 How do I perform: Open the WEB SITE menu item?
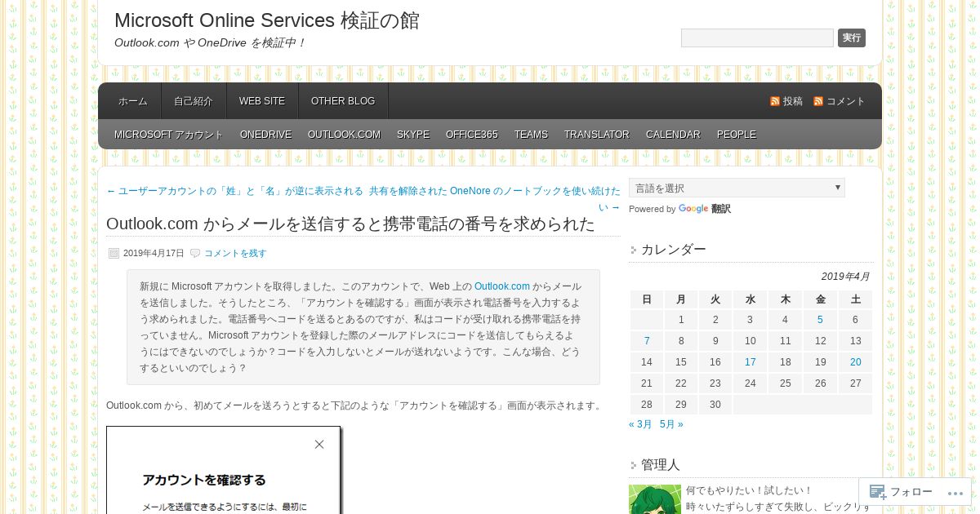262,101
